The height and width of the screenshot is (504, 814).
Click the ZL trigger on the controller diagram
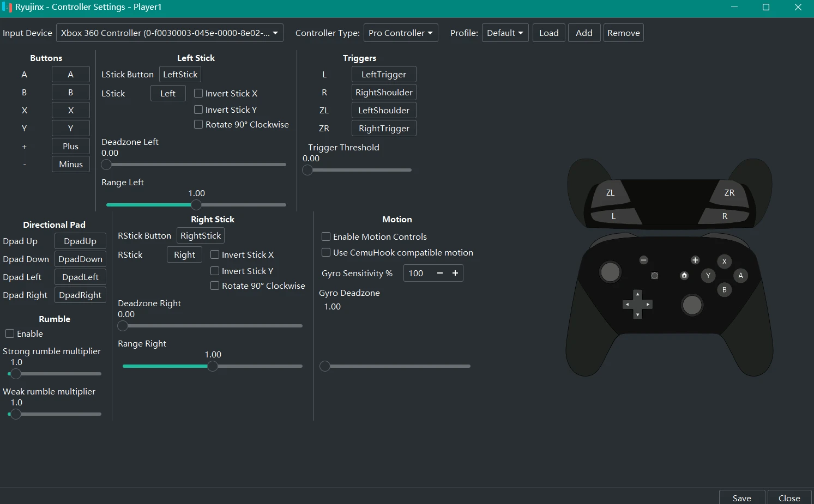[x=610, y=193]
